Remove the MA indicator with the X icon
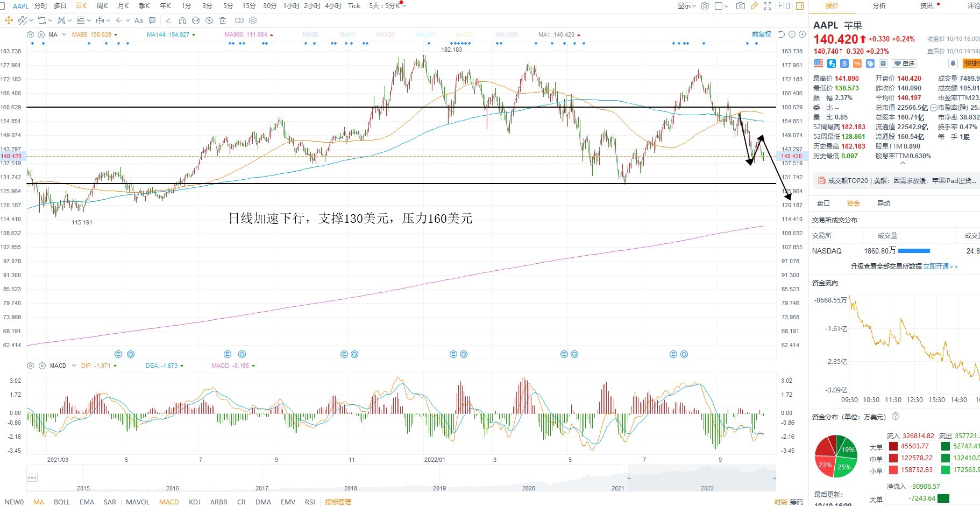980x506 pixels. 41,34
